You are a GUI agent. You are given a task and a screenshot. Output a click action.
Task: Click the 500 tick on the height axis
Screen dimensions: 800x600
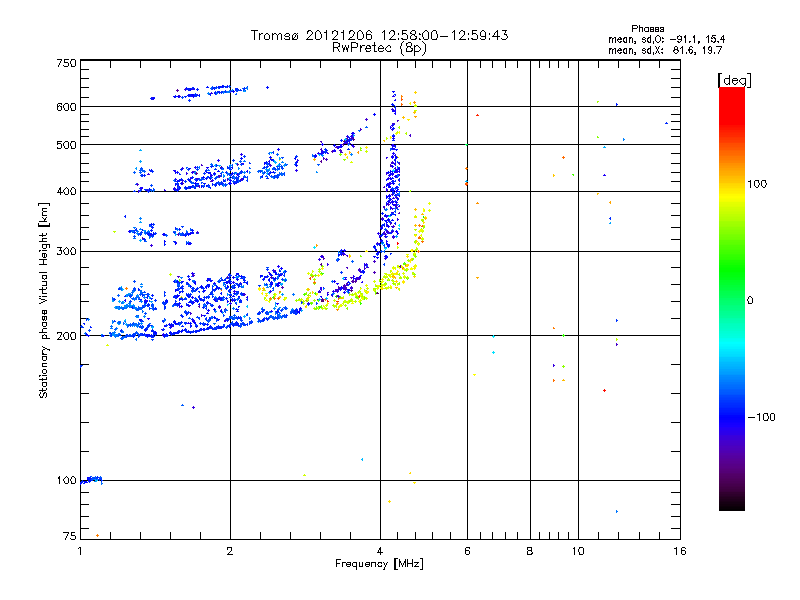click(66, 145)
